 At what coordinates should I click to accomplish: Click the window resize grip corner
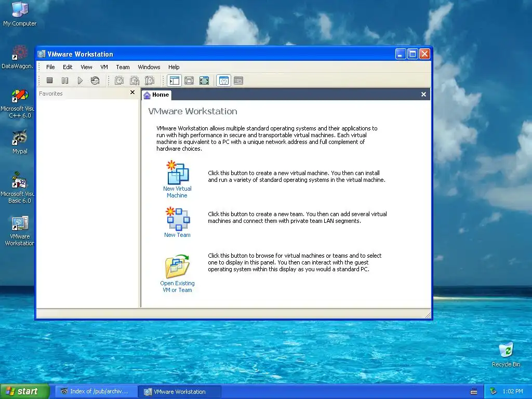[x=428, y=315]
